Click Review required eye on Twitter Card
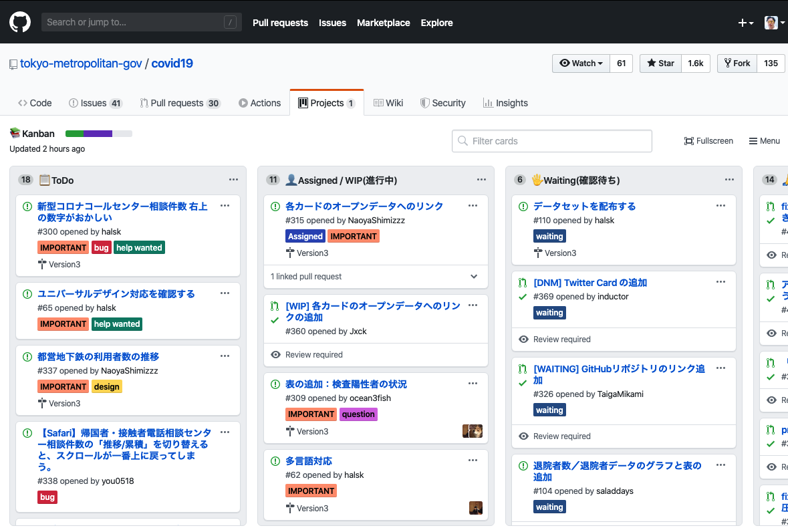The height and width of the screenshot is (532, 788). 523,340
